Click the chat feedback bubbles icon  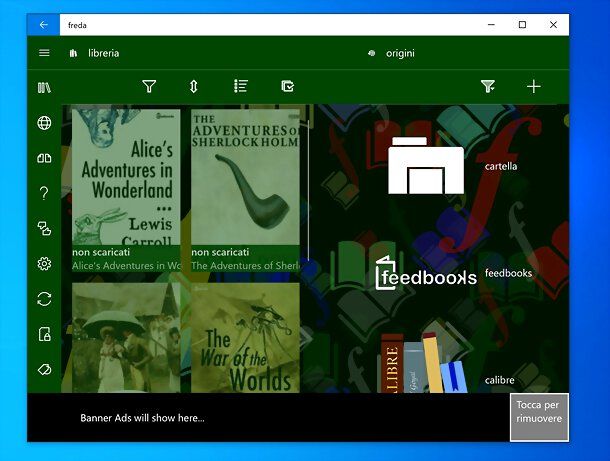click(x=44, y=229)
